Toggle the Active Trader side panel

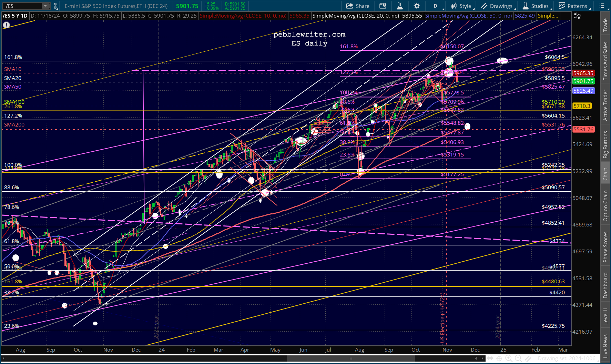pyautogui.click(x=605, y=105)
